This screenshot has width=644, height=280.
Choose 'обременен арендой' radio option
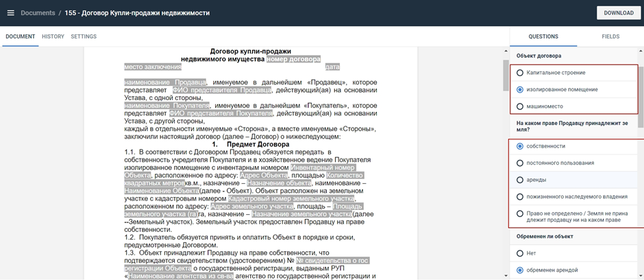click(x=520, y=270)
